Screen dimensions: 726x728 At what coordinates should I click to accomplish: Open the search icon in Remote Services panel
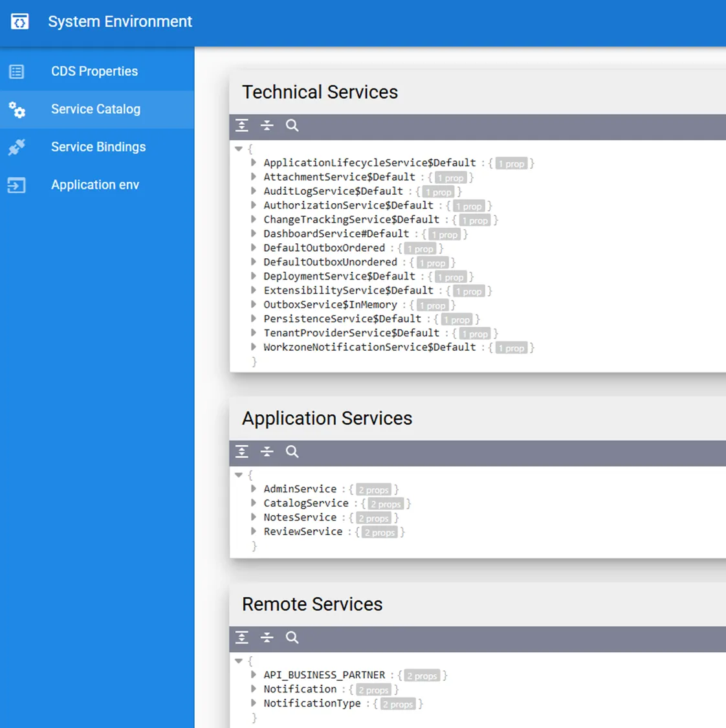pos(292,637)
